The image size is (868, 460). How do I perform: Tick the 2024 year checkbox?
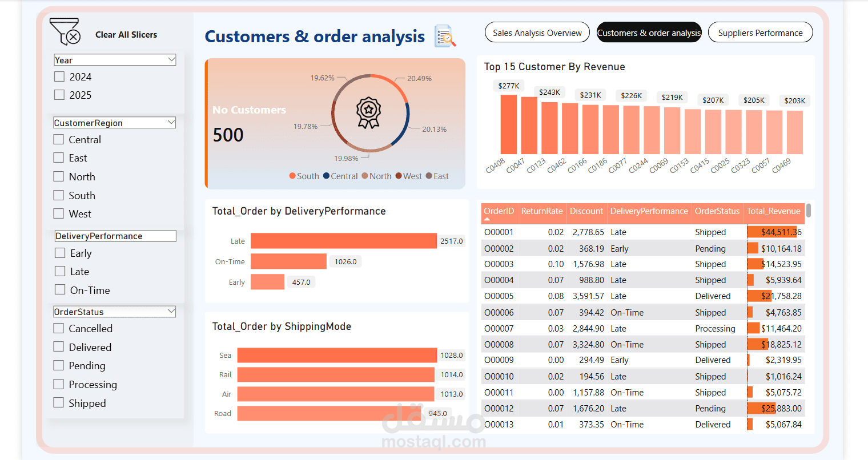point(59,76)
